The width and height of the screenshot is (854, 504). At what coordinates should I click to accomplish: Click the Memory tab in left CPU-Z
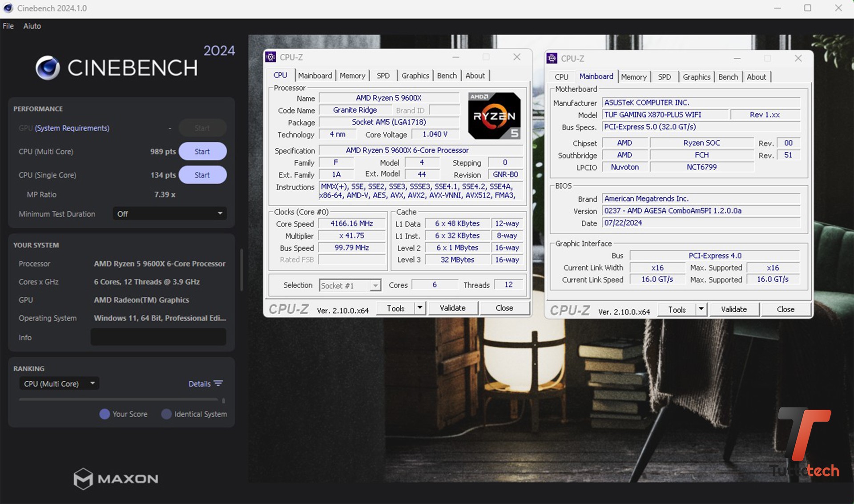352,76
